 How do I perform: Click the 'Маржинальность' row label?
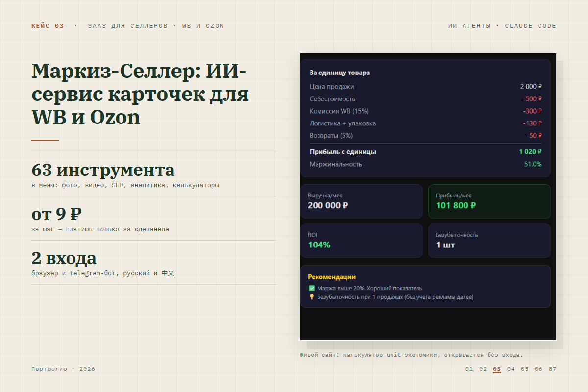336,164
